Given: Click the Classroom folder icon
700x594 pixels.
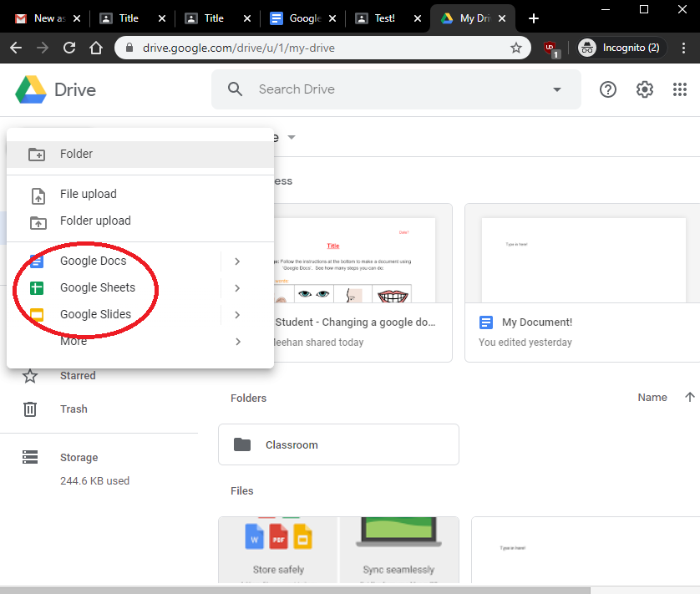Looking at the screenshot, I should (242, 444).
